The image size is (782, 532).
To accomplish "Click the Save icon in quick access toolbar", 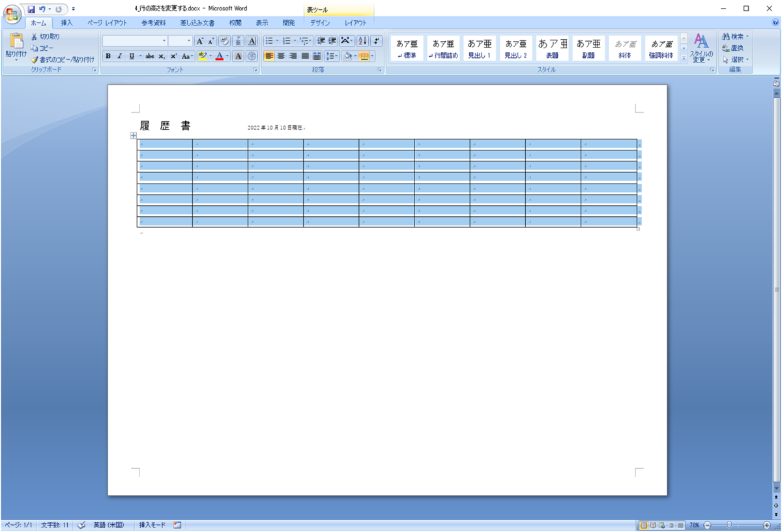I will 31,9.
